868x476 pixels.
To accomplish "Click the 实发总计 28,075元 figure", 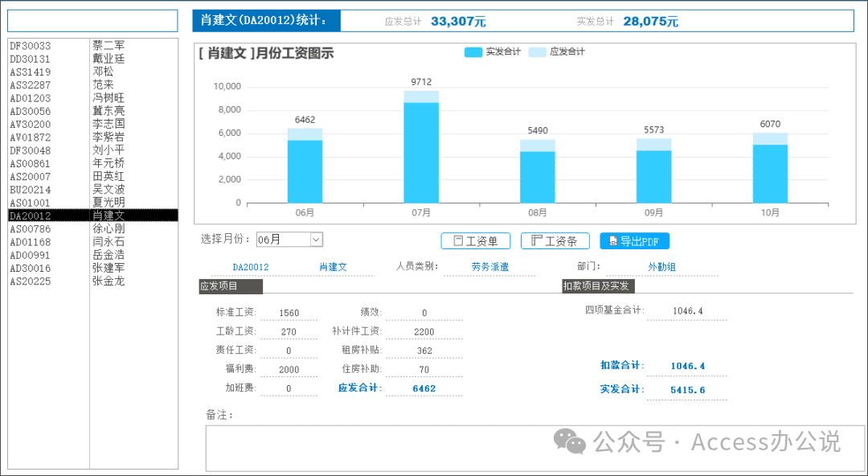I will [650, 22].
